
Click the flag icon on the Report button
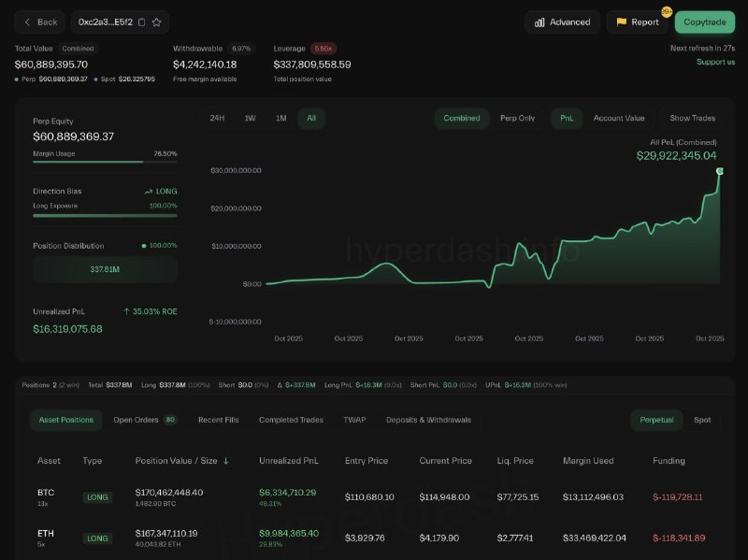click(x=621, y=22)
